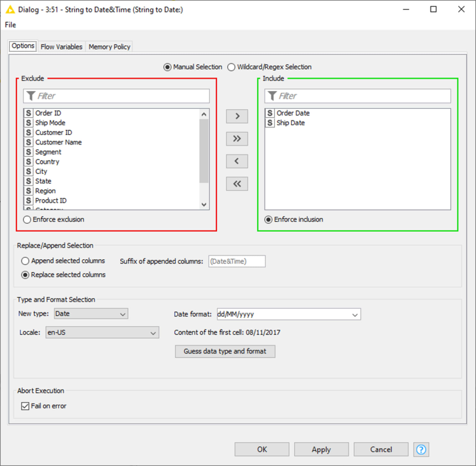The height and width of the screenshot is (466, 476).
Task: Move selected column to Include with single right arrow
Action: click(237, 116)
